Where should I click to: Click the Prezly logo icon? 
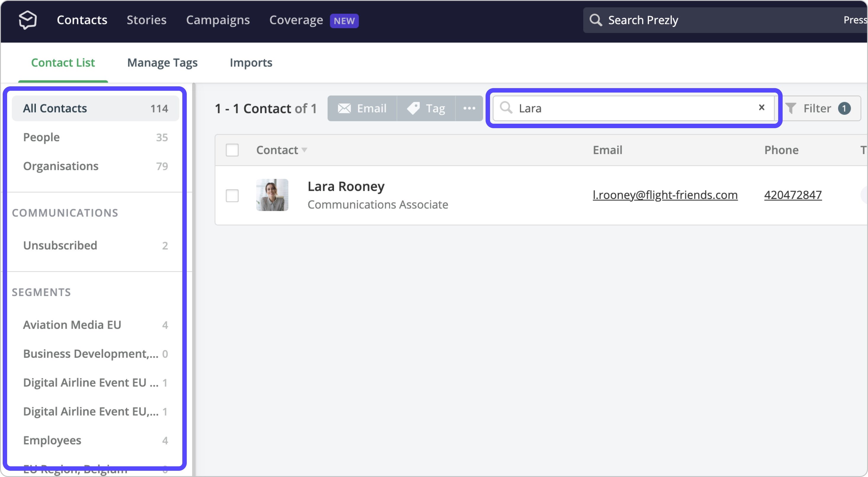[27, 20]
